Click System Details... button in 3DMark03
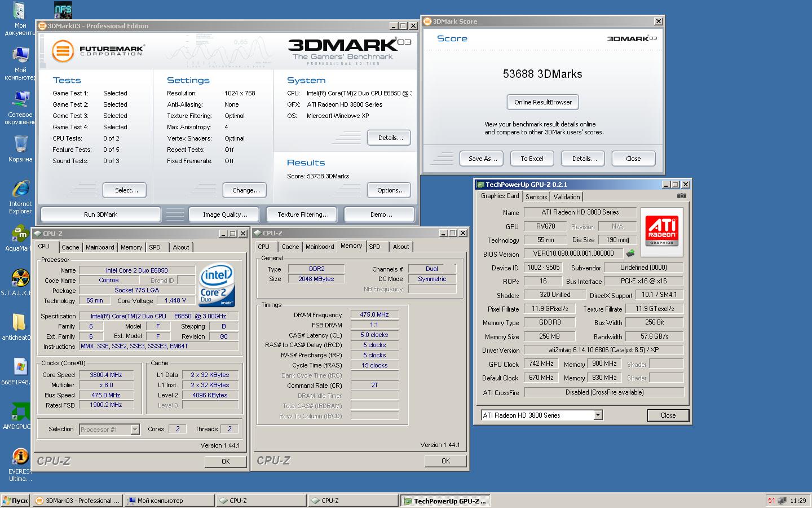Image resolution: width=812 pixels, height=508 pixels. click(389, 138)
